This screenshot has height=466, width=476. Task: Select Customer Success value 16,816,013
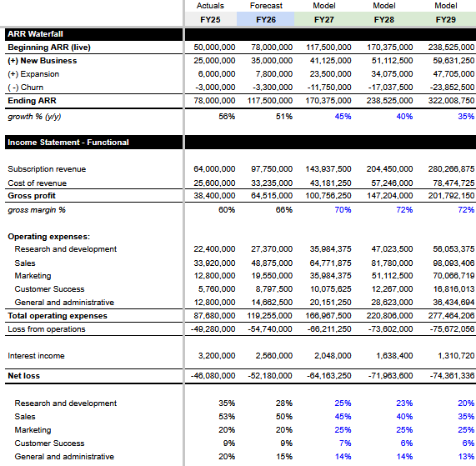pos(453,289)
